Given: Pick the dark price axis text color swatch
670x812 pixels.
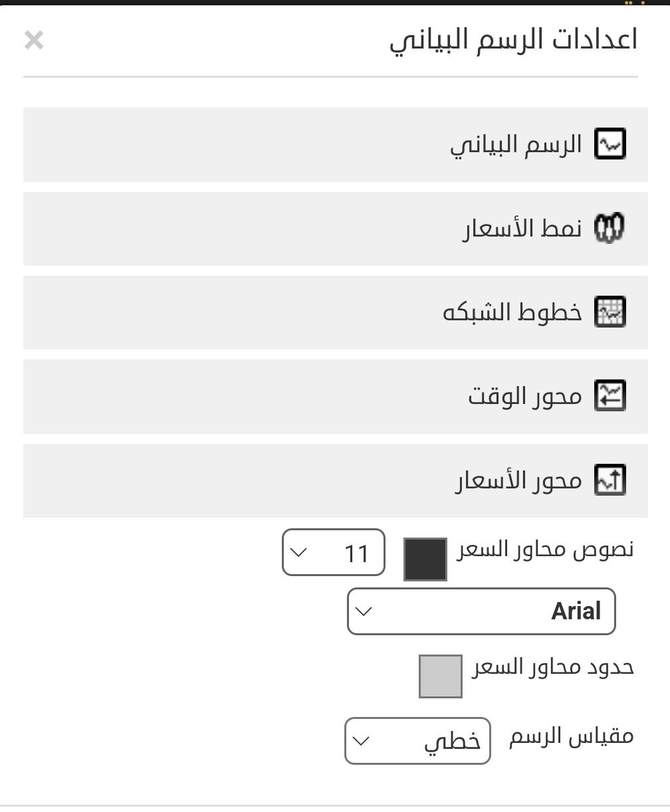Looking at the screenshot, I should click(x=425, y=559).
